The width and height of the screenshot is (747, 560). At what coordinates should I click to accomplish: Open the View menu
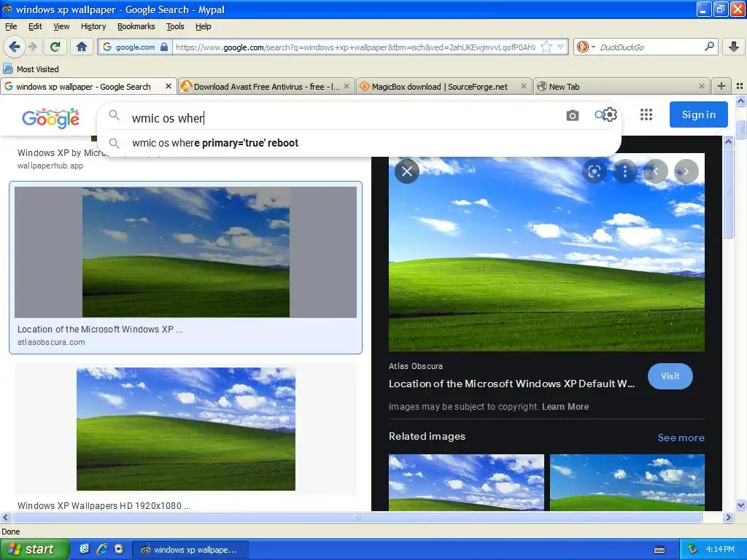click(x=61, y=26)
